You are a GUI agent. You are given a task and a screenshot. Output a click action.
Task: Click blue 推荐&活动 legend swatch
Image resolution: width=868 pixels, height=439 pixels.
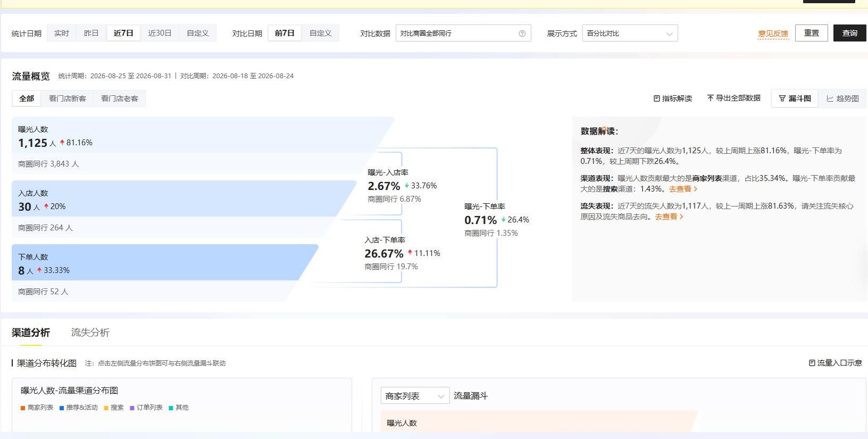(62, 408)
